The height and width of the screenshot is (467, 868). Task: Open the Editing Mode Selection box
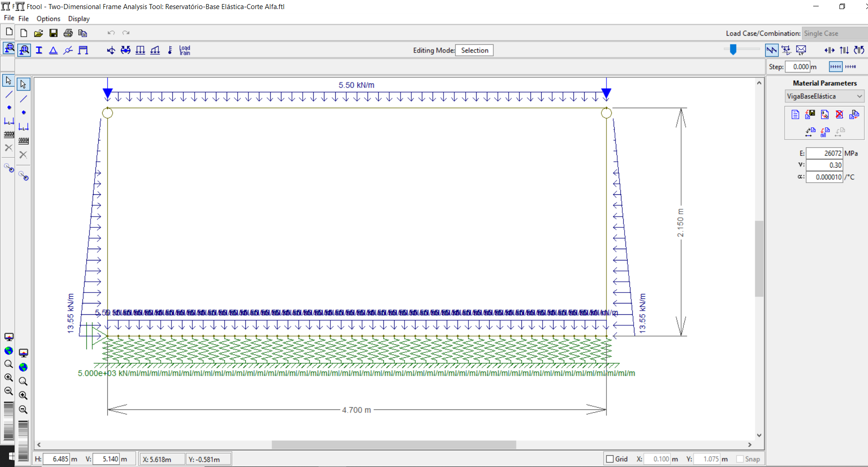(474, 50)
